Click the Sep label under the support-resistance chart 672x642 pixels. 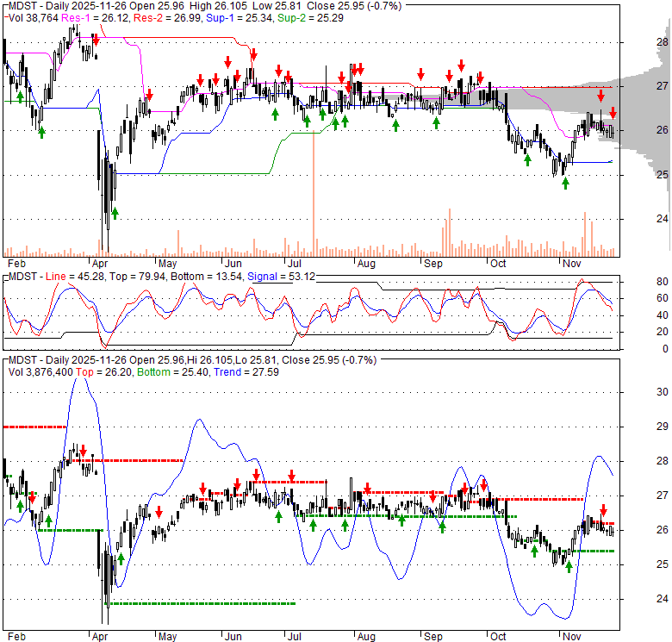tap(432, 264)
